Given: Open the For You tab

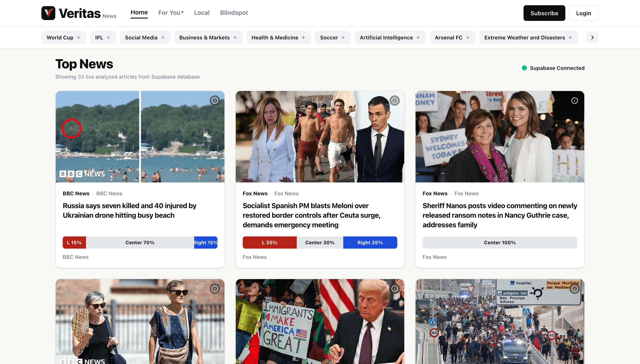Looking at the screenshot, I should (171, 12).
